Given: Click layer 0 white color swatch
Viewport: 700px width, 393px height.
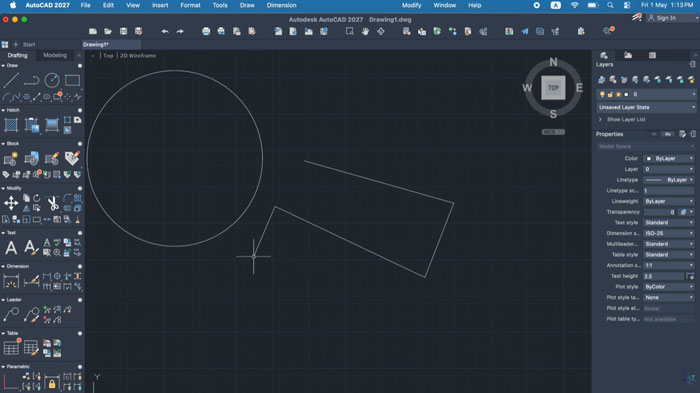Looking at the screenshot, I should [x=626, y=95].
